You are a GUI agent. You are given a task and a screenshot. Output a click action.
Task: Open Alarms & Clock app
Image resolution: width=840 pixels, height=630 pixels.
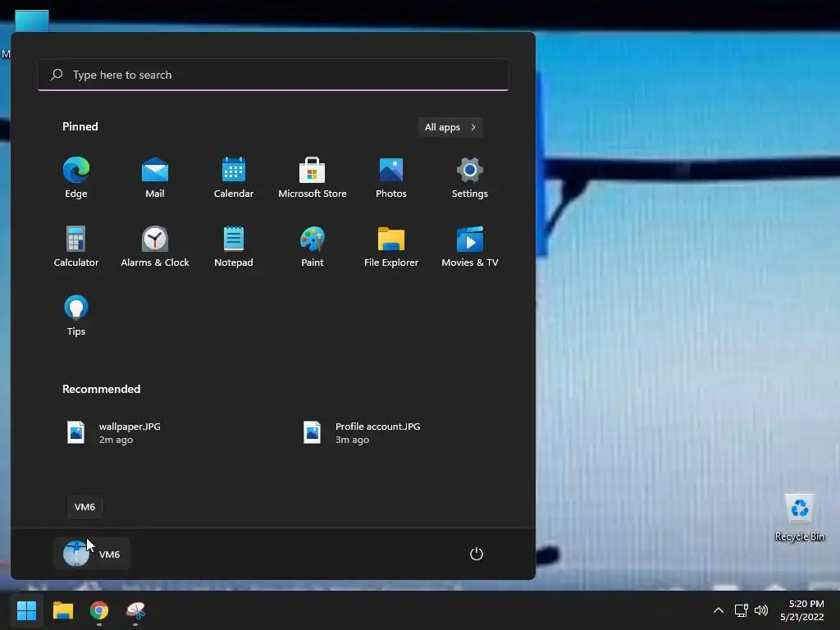[155, 246]
